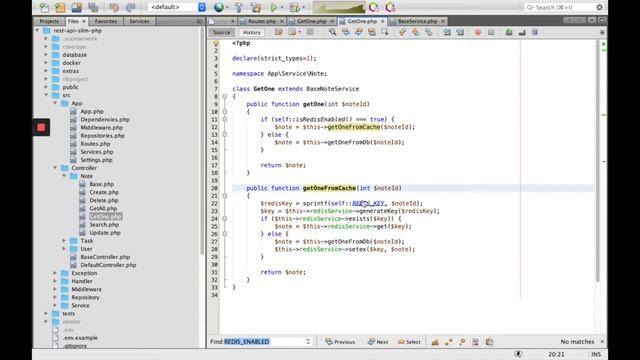Screen dimensions: 640x360
Task: Open the run project dropdown arrow
Action: [x=282, y=7]
